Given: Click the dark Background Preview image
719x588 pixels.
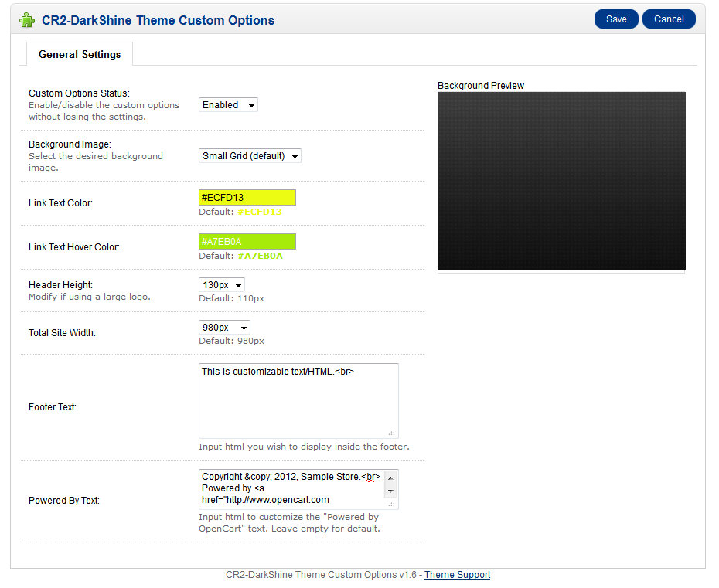Looking at the screenshot, I should pyautogui.click(x=562, y=181).
